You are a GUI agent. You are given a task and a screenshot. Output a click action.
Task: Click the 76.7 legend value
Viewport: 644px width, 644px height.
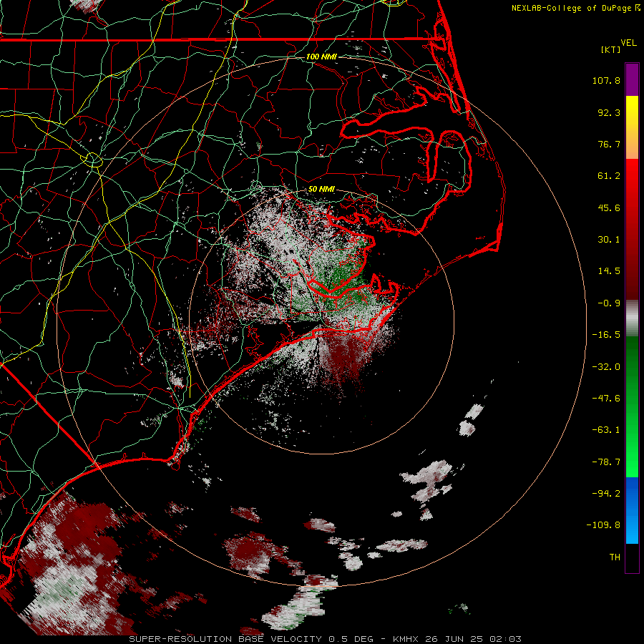click(x=609, y=144)
